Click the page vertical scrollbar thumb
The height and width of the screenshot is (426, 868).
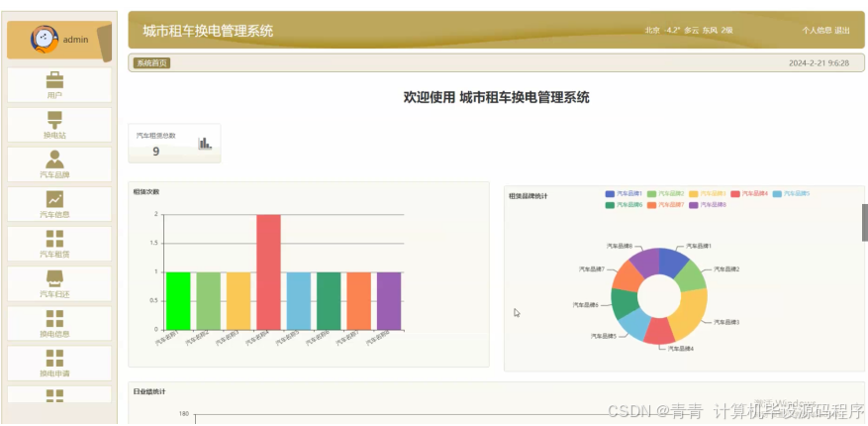865,222
